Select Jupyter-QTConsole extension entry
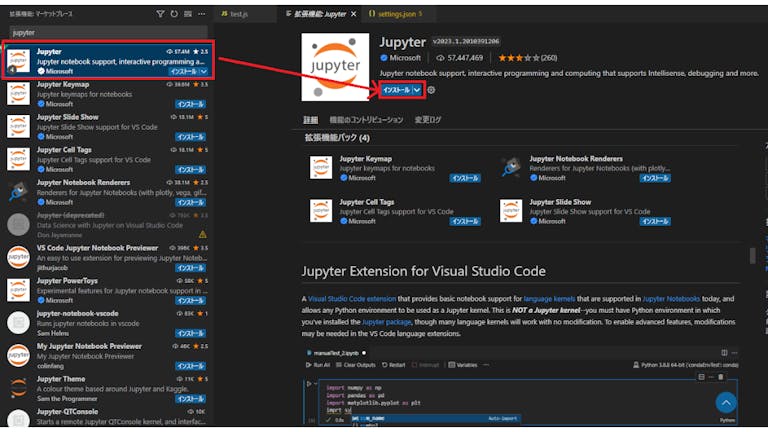 (x=108, y=416)
